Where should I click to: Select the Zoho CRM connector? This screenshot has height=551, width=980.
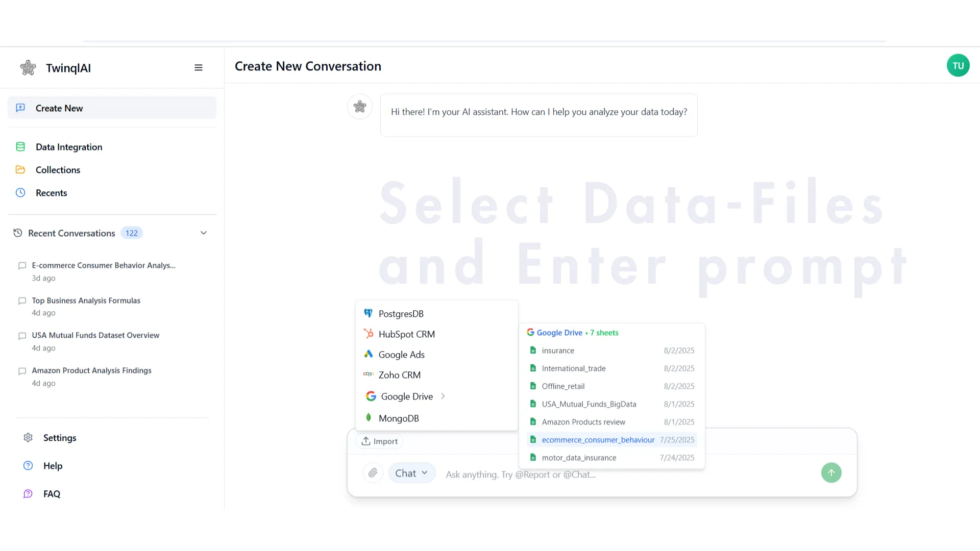400,374
